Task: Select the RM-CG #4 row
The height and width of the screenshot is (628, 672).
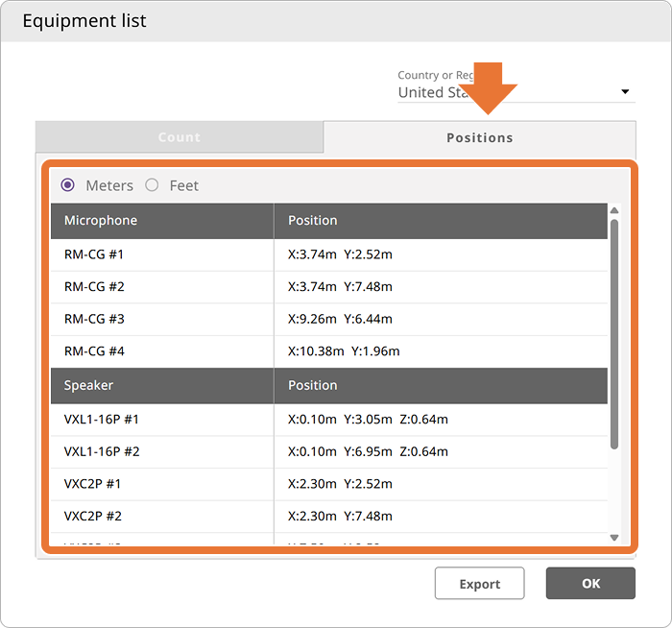Action: [x=329, y=351]
